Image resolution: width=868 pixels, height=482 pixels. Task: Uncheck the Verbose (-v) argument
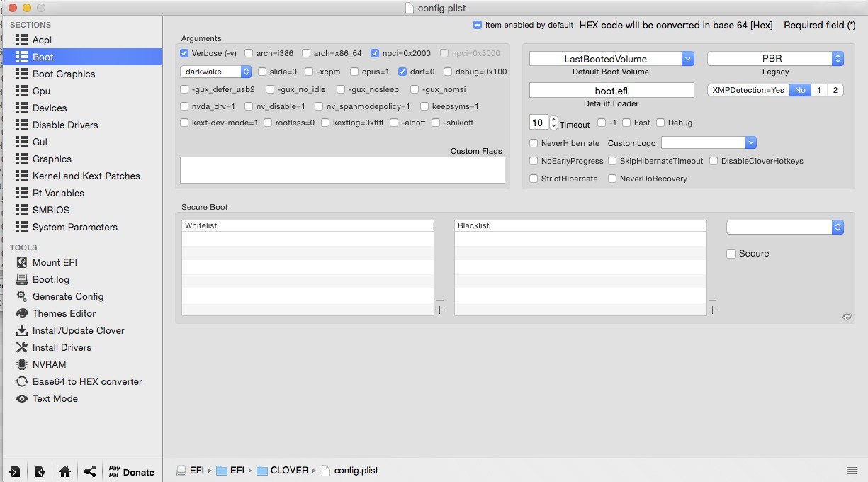185,53
